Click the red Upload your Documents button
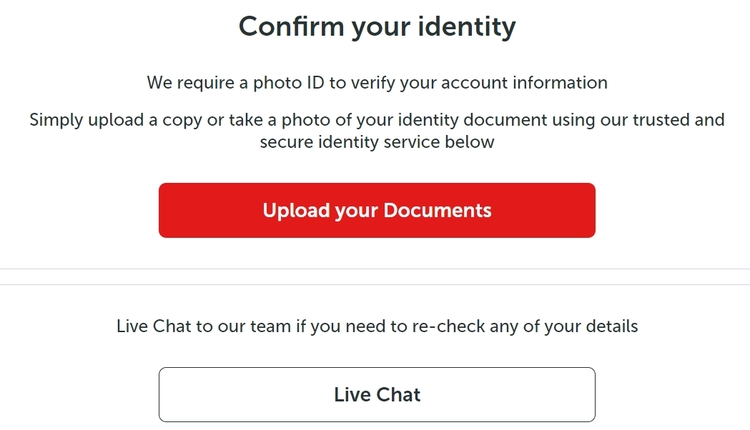This screenshot has height=430, width=750. tap(377, 210)
